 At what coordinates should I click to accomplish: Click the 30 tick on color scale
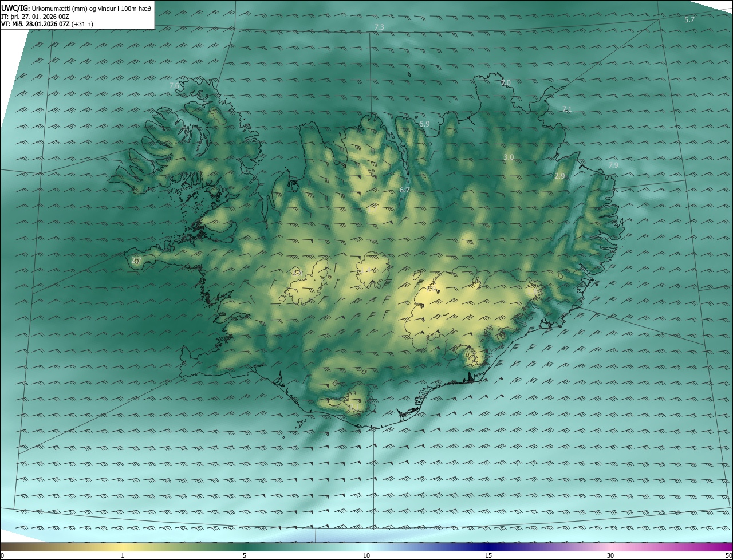610,555
